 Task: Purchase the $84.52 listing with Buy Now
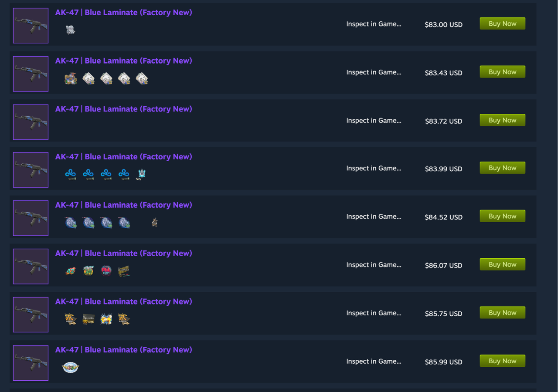coord(502,216)
